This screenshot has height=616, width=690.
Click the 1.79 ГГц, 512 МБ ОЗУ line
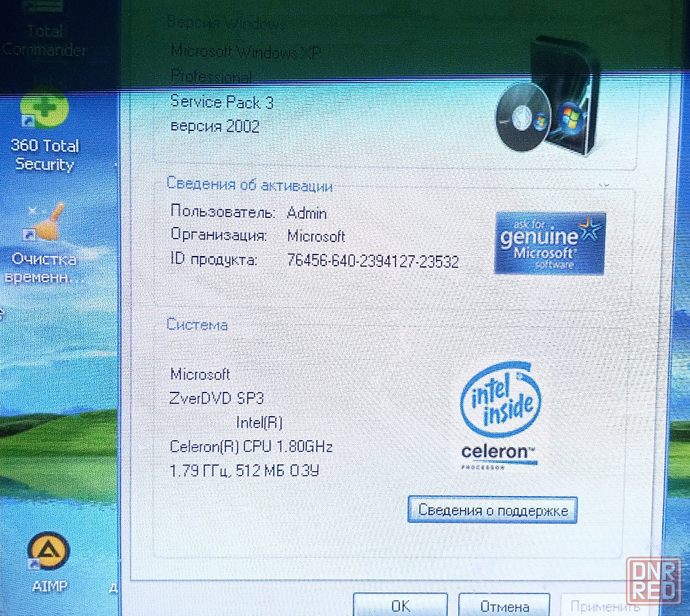244,471
